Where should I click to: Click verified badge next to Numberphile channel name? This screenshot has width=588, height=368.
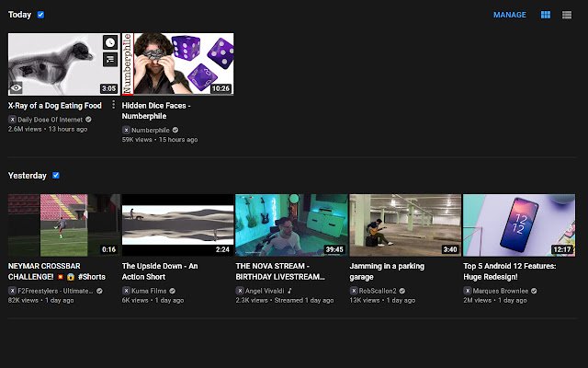[175, 130]
